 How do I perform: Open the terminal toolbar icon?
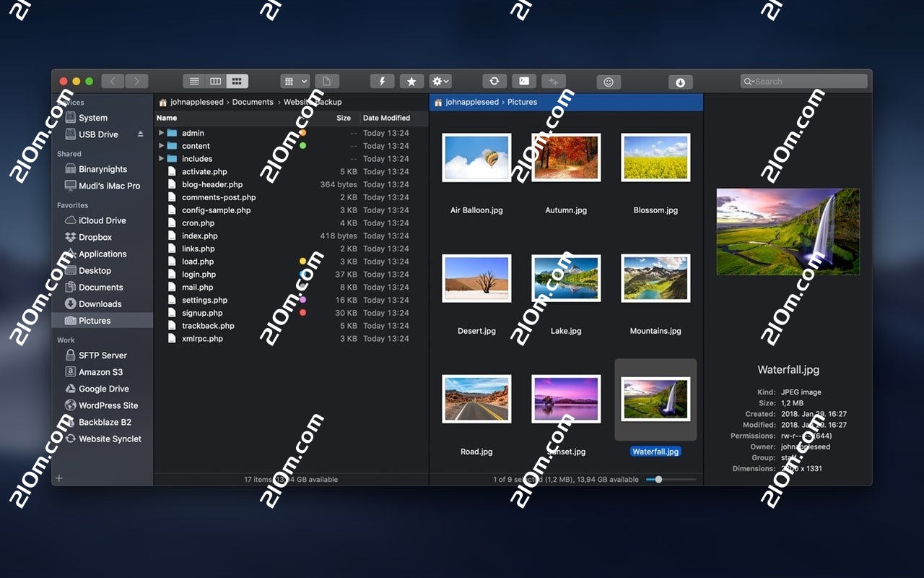click(x=524, y=82)
